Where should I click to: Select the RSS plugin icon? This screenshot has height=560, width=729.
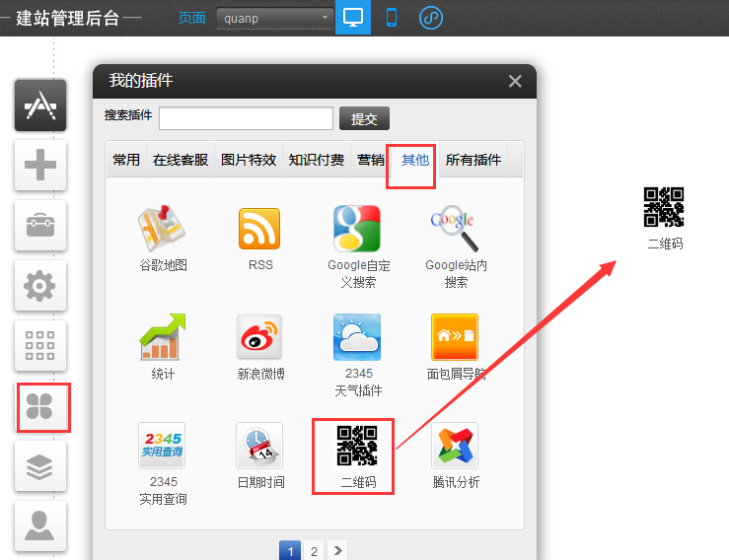259,230
